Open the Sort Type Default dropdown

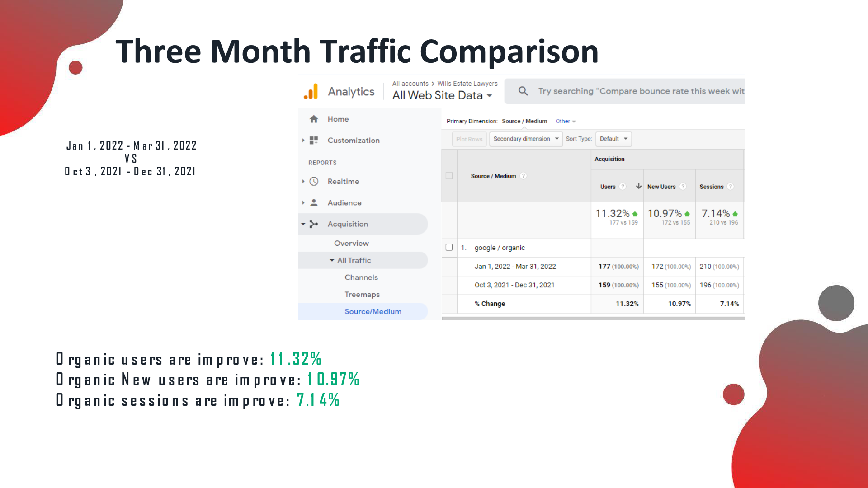tap(613, 139)
